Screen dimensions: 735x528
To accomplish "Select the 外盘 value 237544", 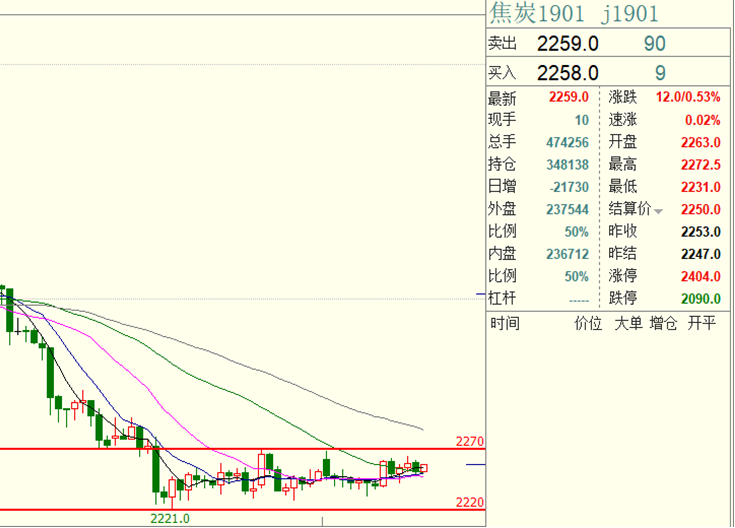I will tap(567, 209).
